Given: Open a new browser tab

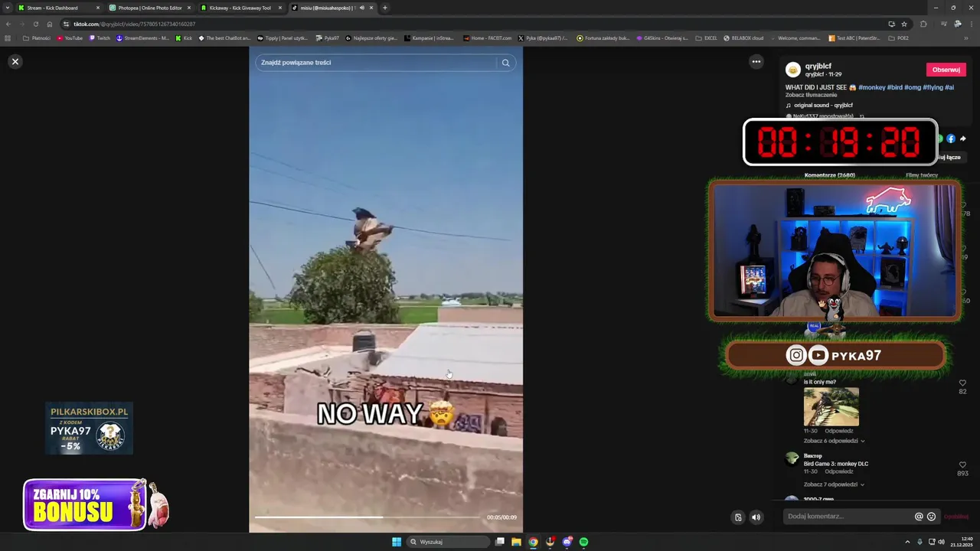Looking at the screenshot, I should (384, 8).
